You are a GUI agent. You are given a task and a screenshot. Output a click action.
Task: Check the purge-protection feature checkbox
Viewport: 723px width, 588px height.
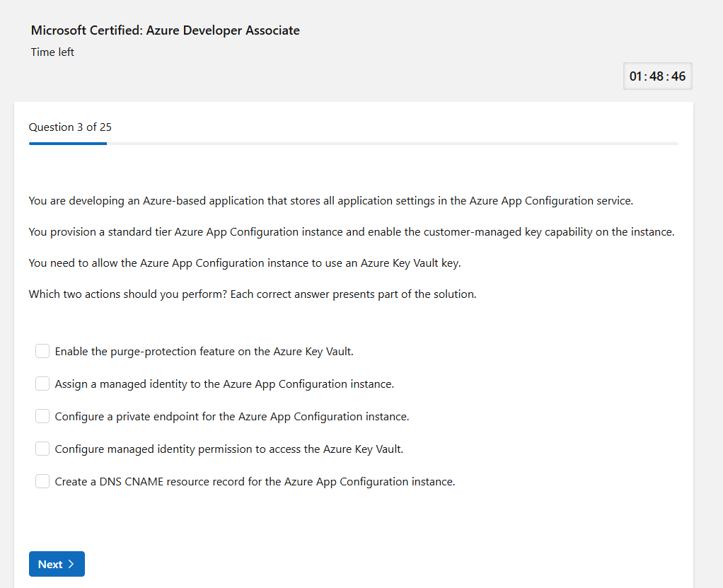(x=42, y=351)
